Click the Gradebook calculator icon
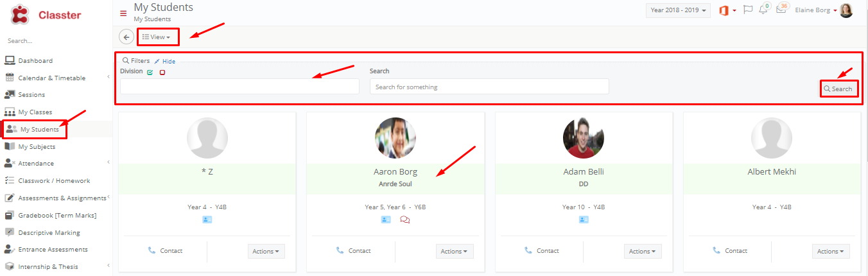Viewport: 868px width, 276px height. (10, 215)
